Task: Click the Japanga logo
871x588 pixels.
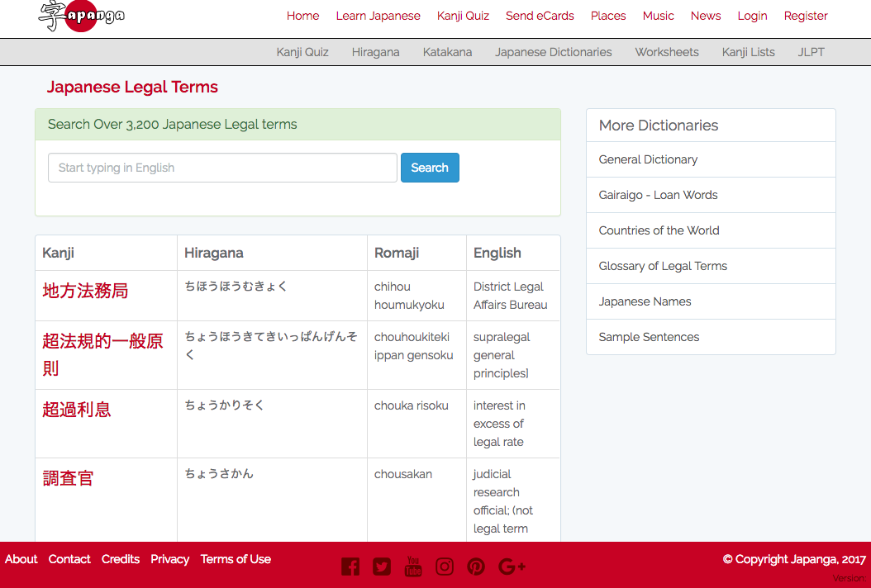Action: pyautogui.click(x=80, y=17)
